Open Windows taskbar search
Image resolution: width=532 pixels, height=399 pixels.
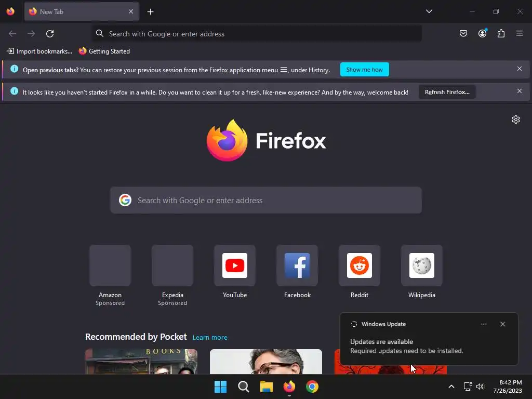243,387
